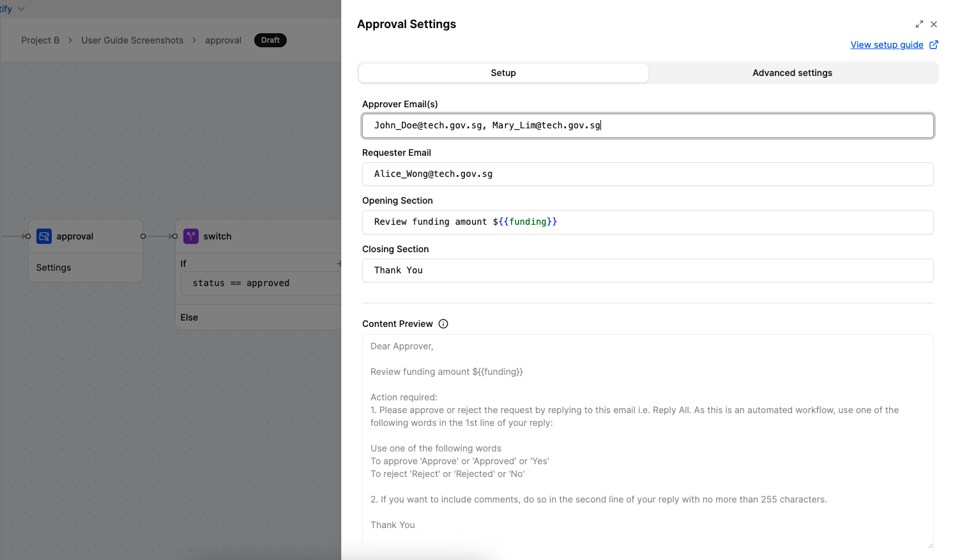
Task: Open Project B in the breadcrumb
Action: point(40,40)
